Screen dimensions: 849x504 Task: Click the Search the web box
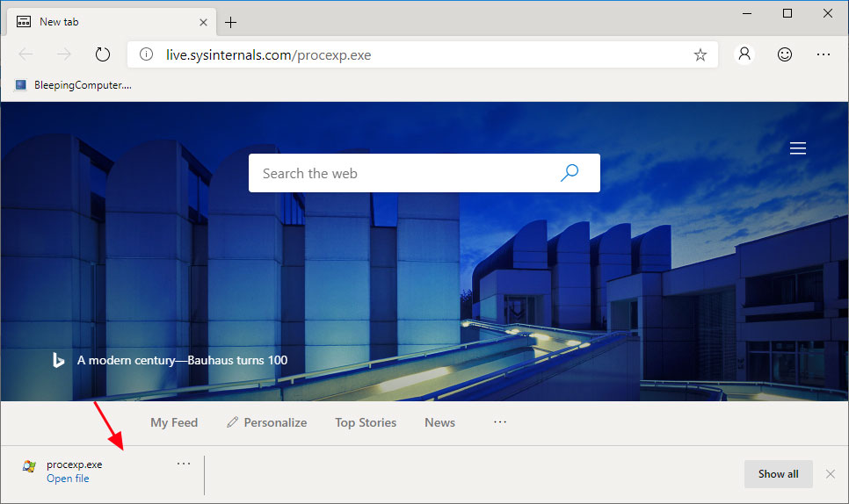click(424, 173)
